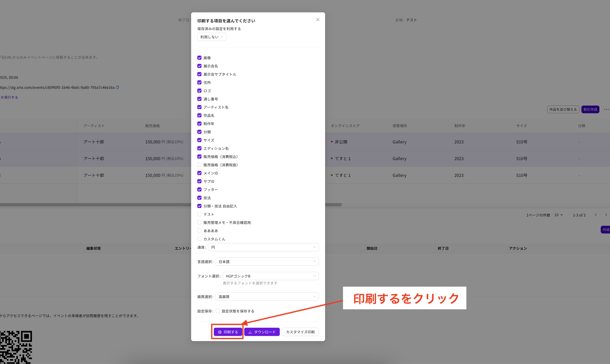Change rows per page dropdown 10
Viewport: 610px width, 364px height.
click(x=558, y=215)
